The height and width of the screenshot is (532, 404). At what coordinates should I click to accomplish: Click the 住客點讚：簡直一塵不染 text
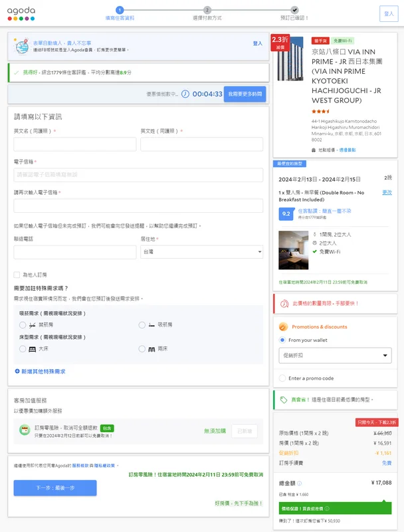point(324,211)
